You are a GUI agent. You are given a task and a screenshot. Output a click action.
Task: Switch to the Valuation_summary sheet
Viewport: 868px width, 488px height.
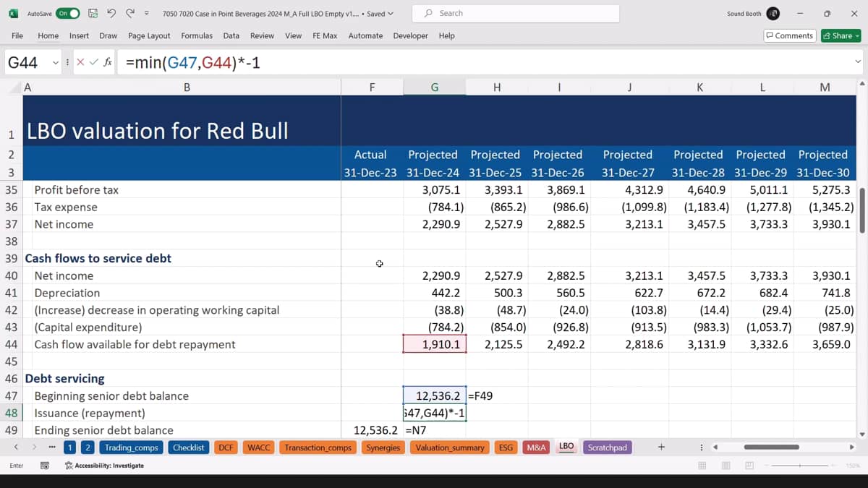[450, 448]
